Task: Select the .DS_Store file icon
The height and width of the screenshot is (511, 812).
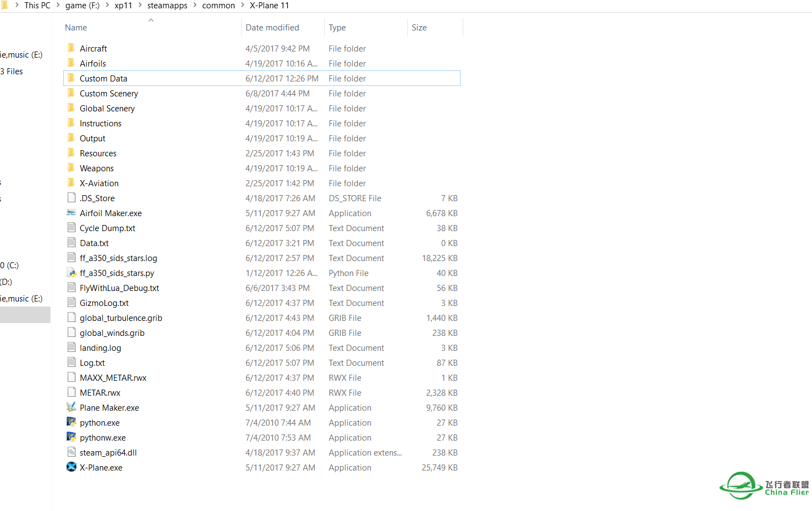Action: (71, 198)
